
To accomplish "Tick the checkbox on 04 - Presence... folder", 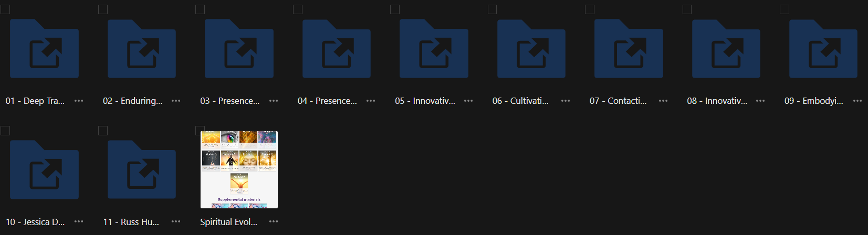I will click(x=298, y=9).
